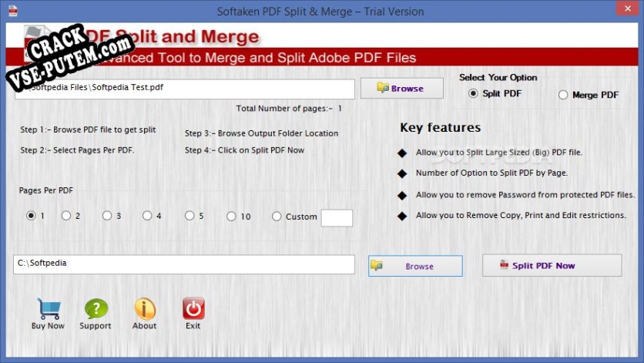Click 'Step 1:- Browse PDF file to get split'
Screen dimensions: 644x363
(x=88, y=129)
